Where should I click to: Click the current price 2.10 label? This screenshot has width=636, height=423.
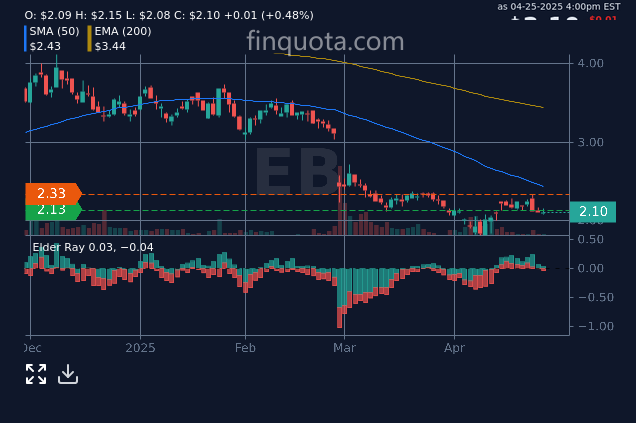pyautogui.click(x=593, y=212)
